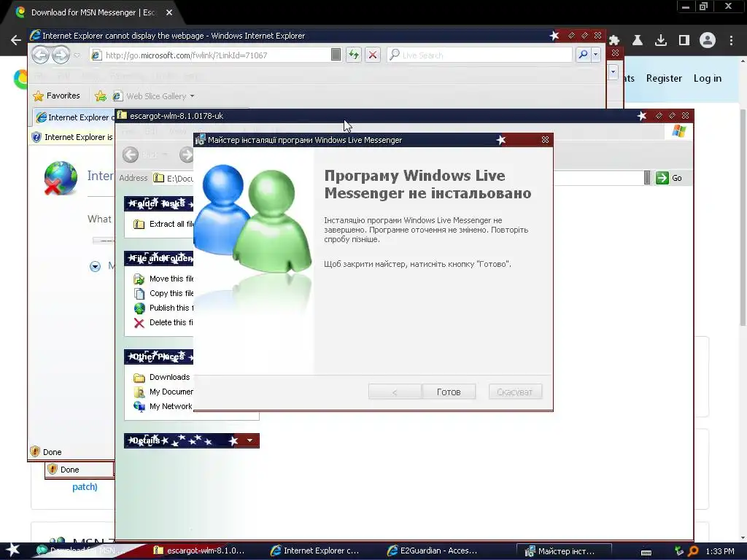
Task: Click Register link on web page
Action: click(664, 78)
